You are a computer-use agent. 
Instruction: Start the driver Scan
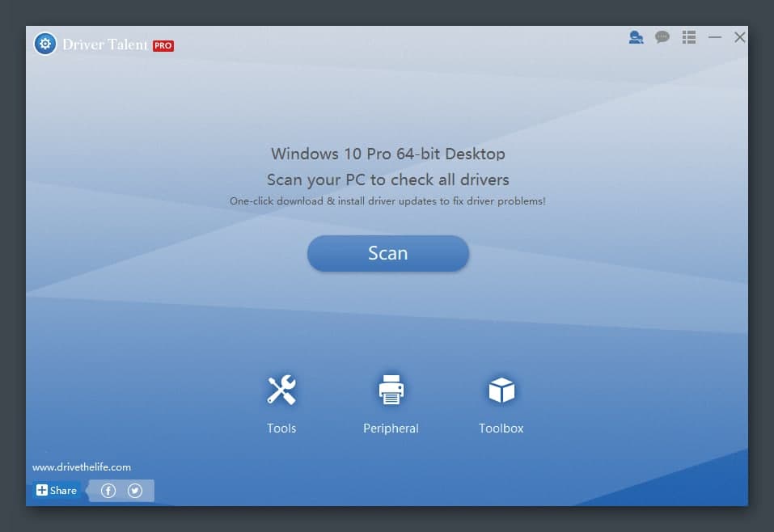[x=388, y=253]
